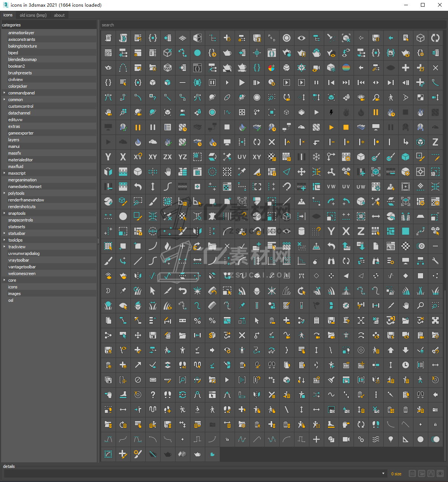Click the icon grid vertical scrollbar
Screen dimensions: 448x482
[x=445, y=375]
